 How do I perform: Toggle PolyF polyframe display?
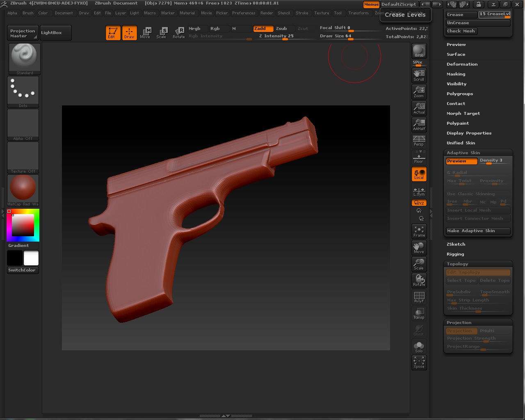tap(419, 297)
